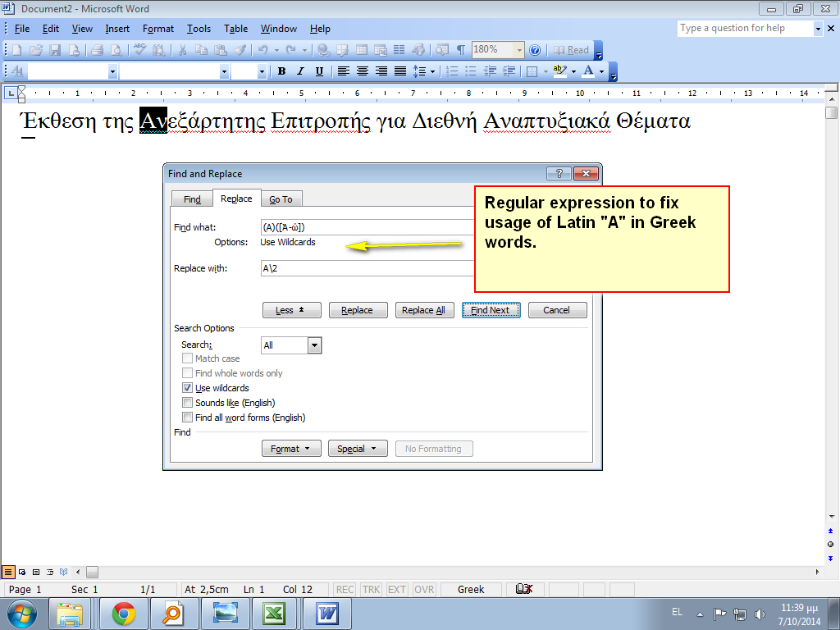
Task: Center the text alignment
Action: (362, 71)
